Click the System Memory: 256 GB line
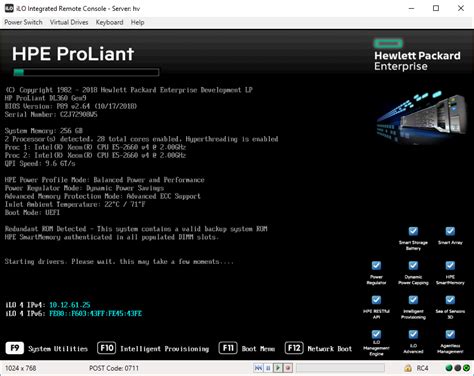Screen dimensions: 474x376 point(44,131)
